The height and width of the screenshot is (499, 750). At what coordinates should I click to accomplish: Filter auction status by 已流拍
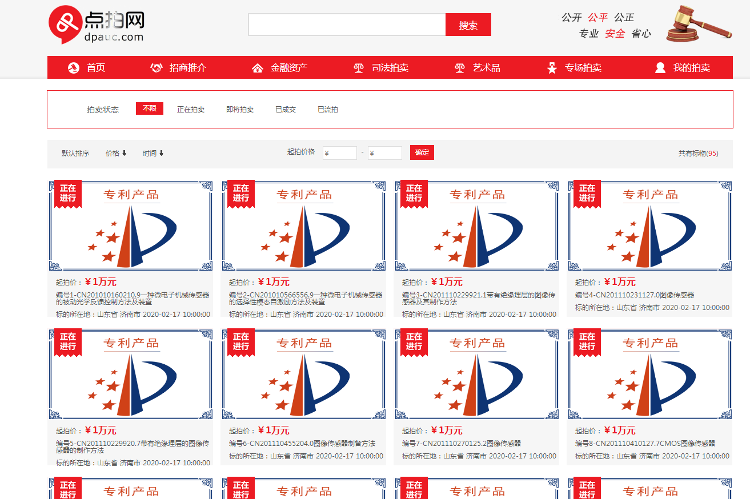click(x=328, y=110)
